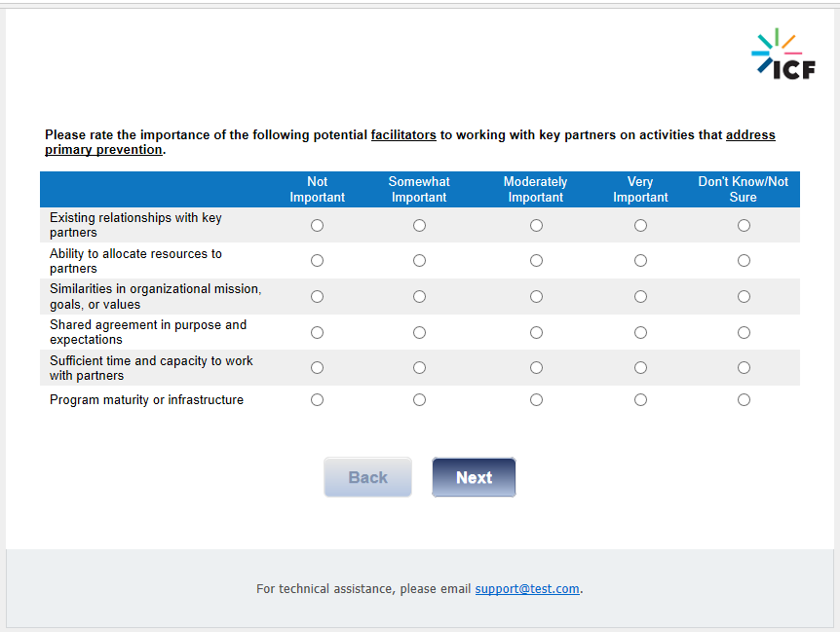The width and height of the screenshot is (840, 632).
Task: Choose Don't Know for Sufficient time
Action: tap(744, 368)
